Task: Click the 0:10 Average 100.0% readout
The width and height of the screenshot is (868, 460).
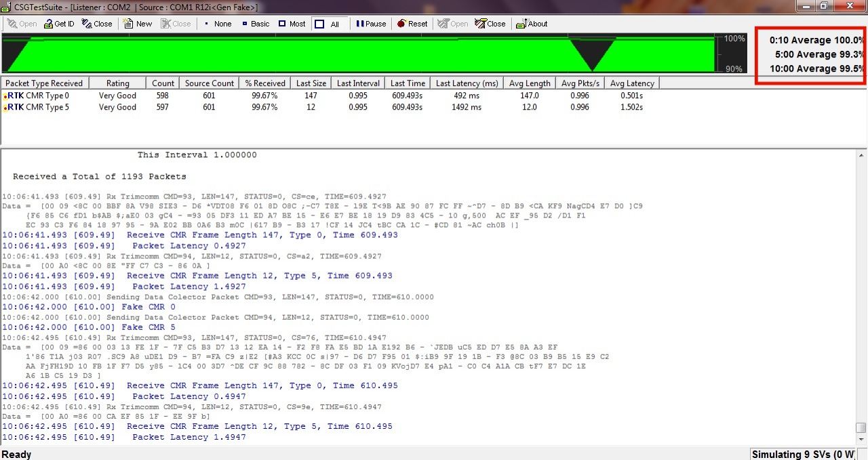Action: [x=816, y=41]
